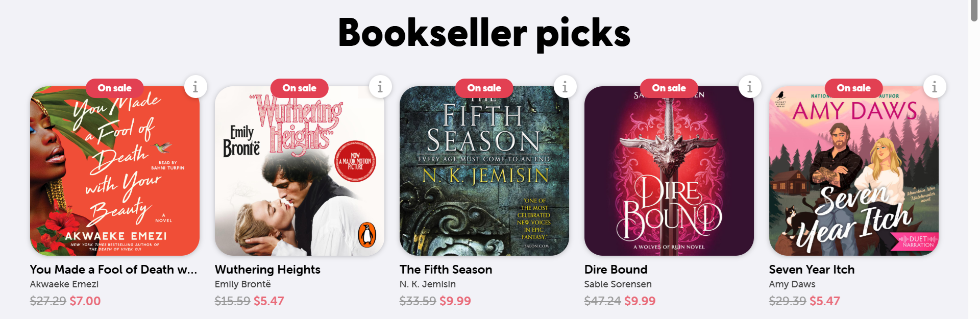Image resolution: width=980 pixels, height=319 pixels.
Task: Go to The Fifth Season title link
Action: coord(446,269)
